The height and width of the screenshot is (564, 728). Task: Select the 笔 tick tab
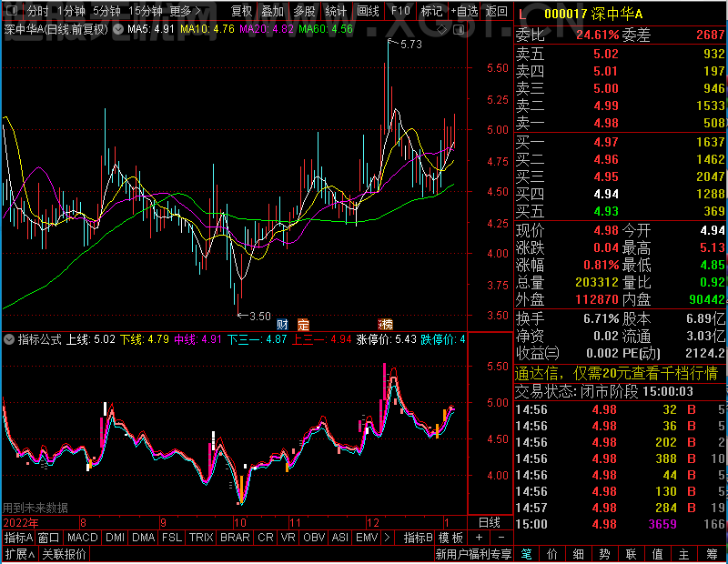[x=526, y=554]
